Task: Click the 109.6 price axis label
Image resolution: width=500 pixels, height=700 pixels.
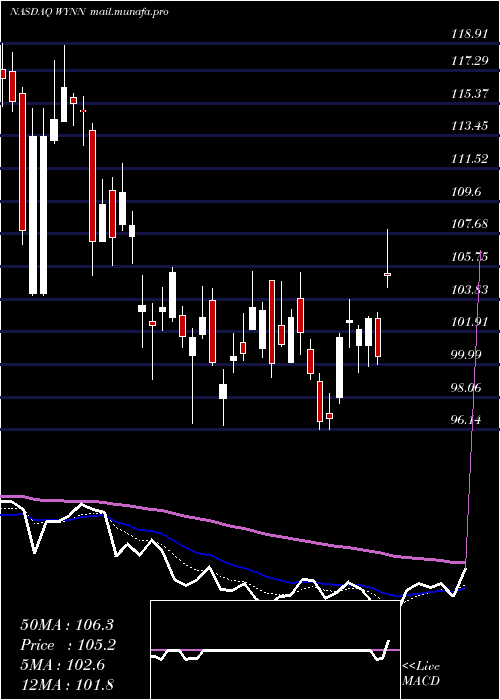Action: coord(466,192)
